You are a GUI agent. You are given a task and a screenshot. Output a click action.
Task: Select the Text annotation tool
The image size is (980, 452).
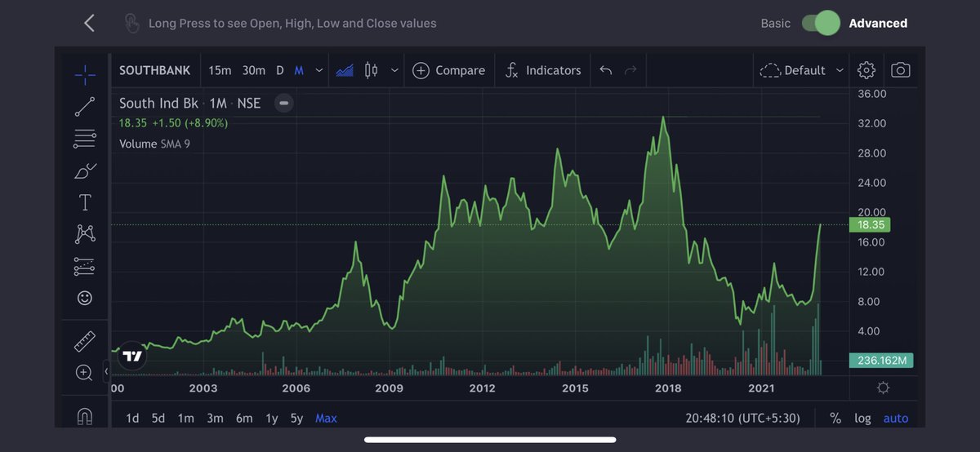85,202
